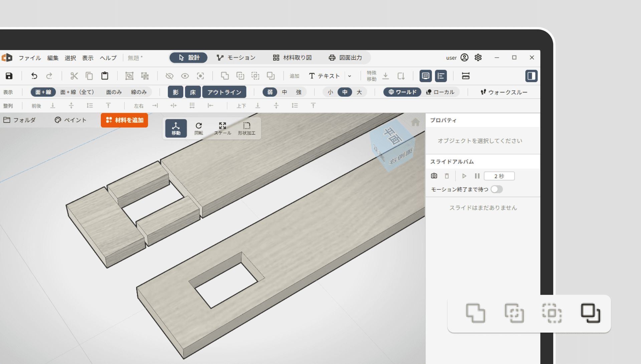This screenshot has width=641, height=364.
Task: Select 面+線 display mode
Action: click(43, 92)
